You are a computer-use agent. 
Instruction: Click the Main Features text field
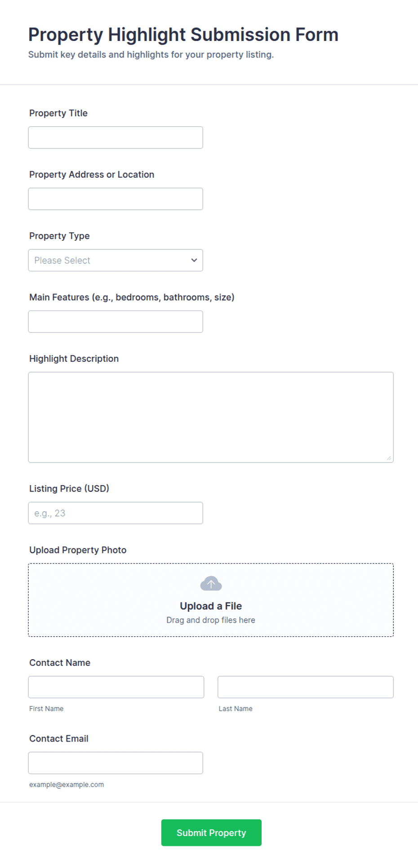pyautogui.click(x=116, y=322)
